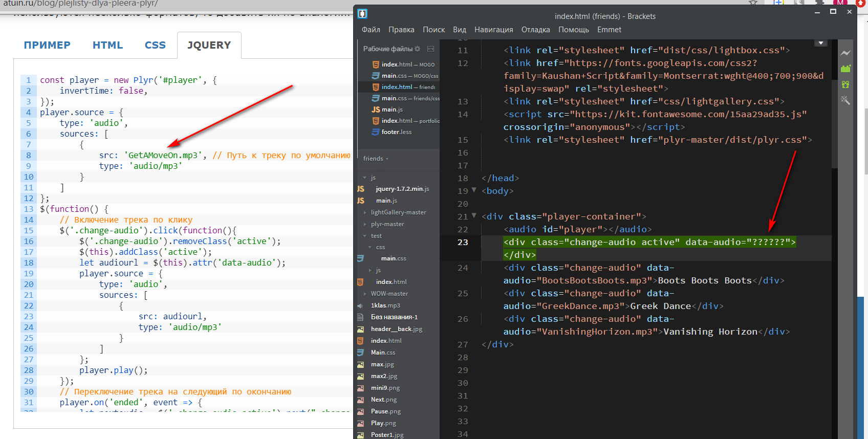The image size is (868, 439).
Task: Click the green gift box update icon
Action: tap(845, 84)
